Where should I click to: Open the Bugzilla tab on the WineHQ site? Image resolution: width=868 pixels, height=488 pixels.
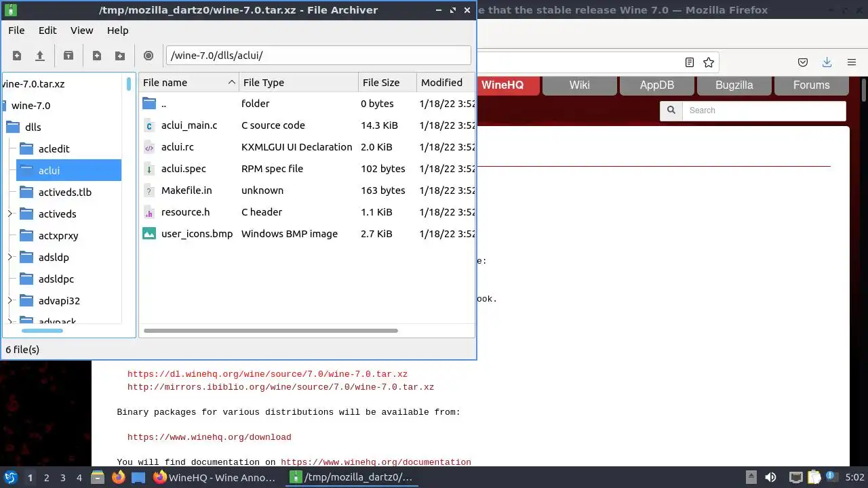[x=734, y=85]
